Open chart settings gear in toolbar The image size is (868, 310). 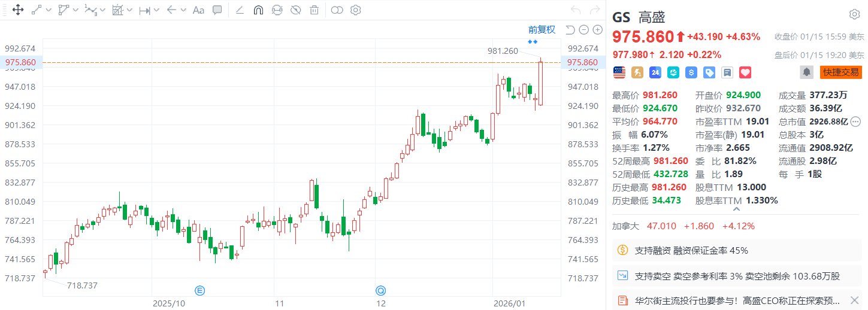355,10
